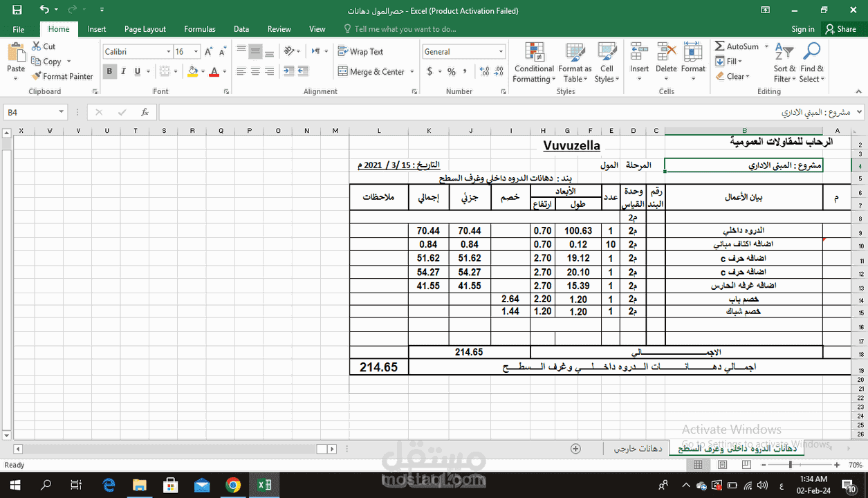The image size is (868, 498).
Task: Open Format as Table gallery
Action: pos(575,62)
